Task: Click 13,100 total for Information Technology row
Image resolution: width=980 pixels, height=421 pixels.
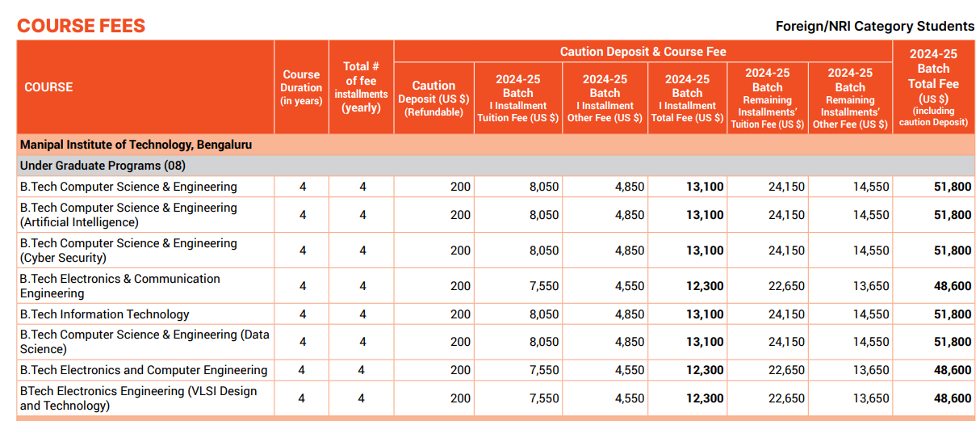Action: point(706,314)
